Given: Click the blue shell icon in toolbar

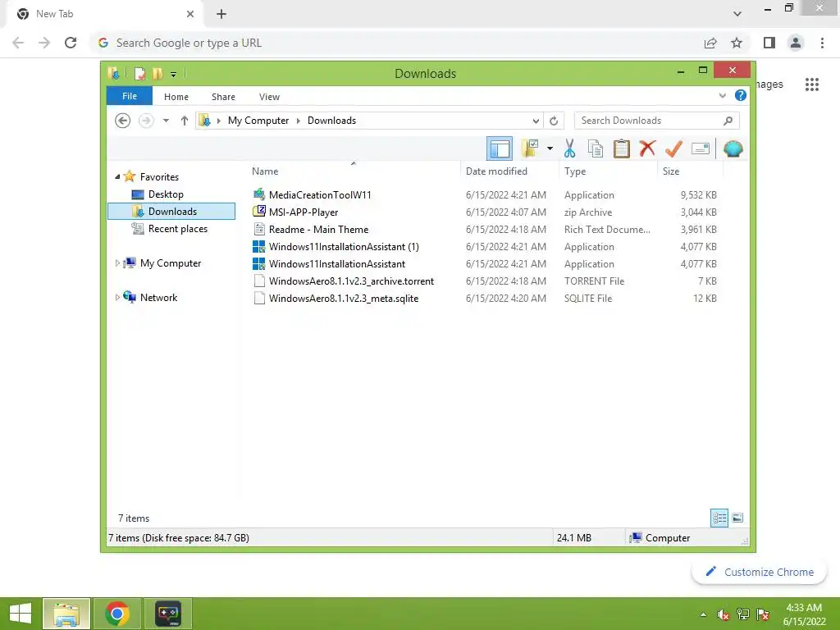Looking at the screenshot, I should 733,148.
